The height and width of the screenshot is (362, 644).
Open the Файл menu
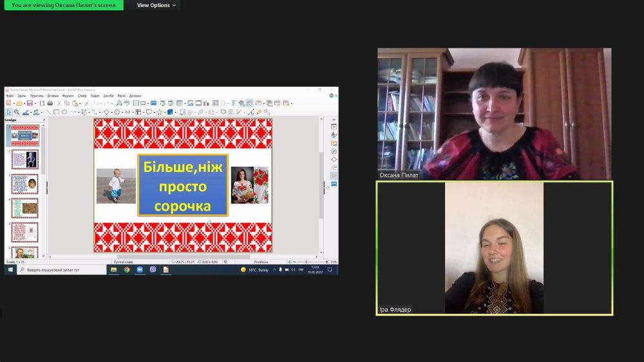[10, 96]
